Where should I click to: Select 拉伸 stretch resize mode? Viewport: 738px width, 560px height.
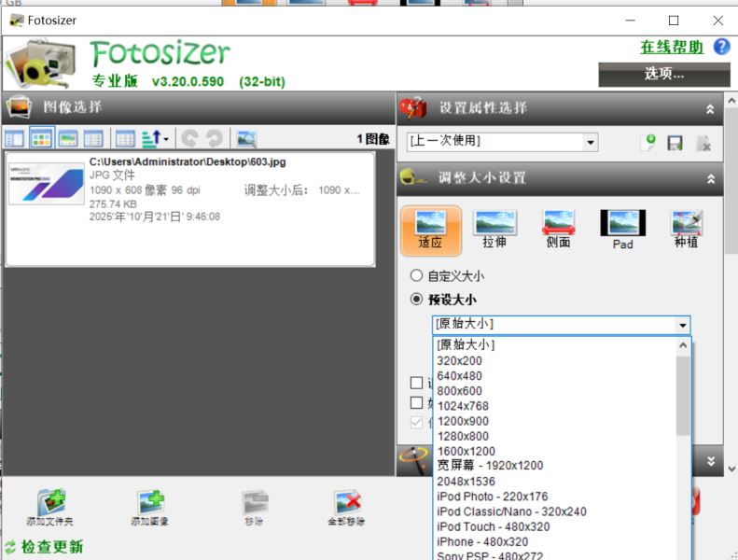point(494,230)
